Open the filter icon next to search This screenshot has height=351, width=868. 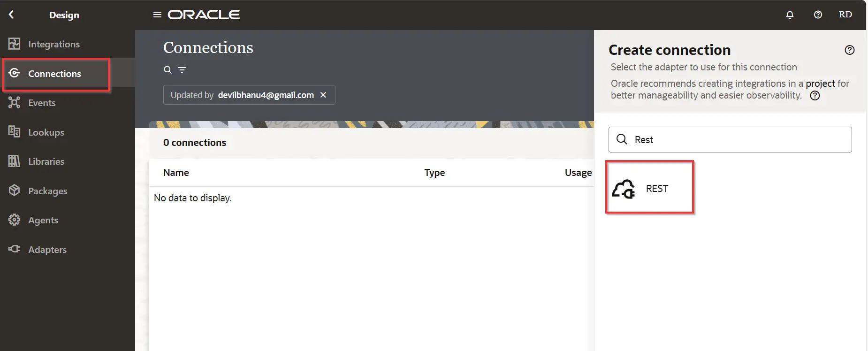[182, 70]
